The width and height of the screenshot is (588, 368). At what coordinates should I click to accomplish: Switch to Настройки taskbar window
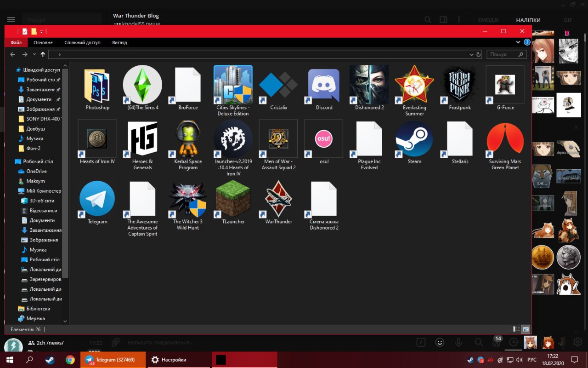[x=178, y=360]
